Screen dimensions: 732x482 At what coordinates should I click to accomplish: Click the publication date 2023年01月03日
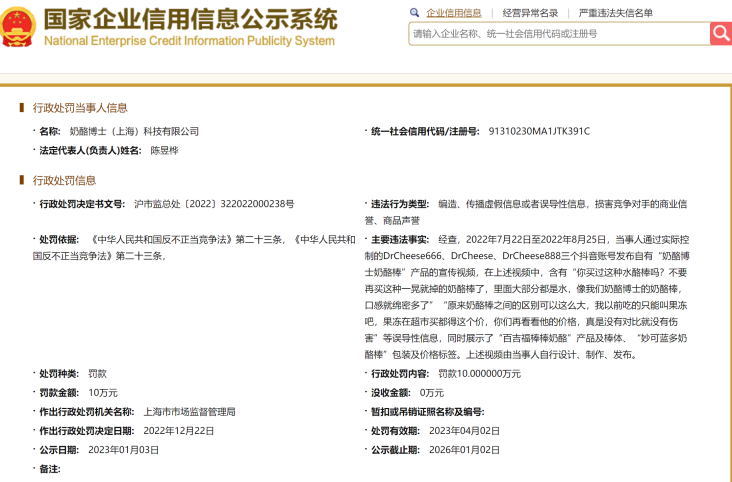point(124,450)
